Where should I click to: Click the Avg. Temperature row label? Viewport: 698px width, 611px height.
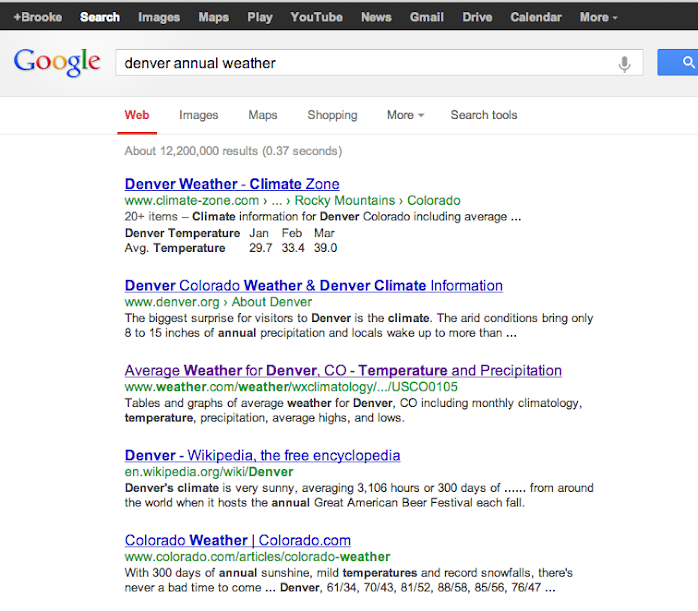[175, 248]
